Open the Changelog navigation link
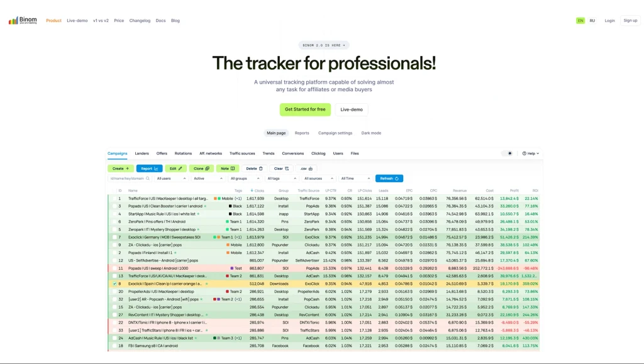644x364 pixels. click(140, 21)
